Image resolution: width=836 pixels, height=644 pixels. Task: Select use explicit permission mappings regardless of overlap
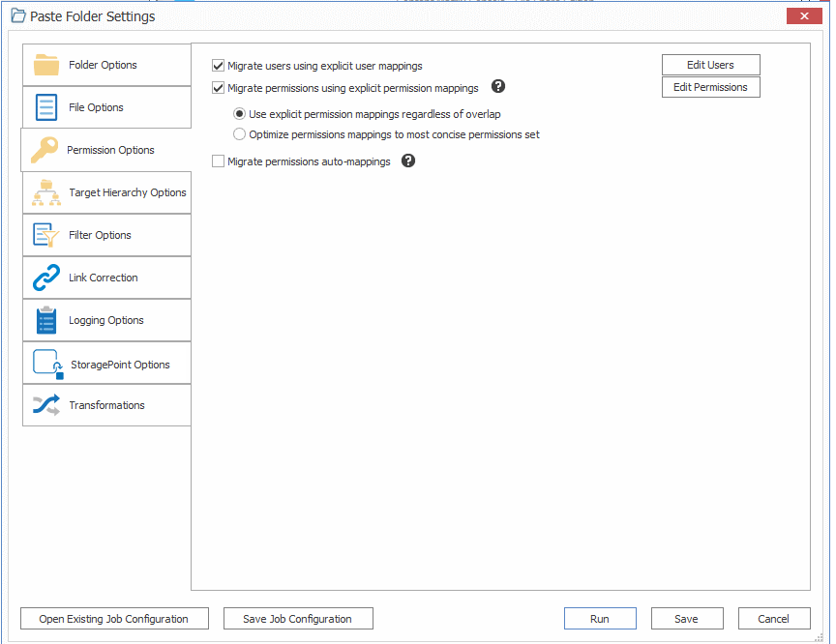pyautogui.click(x=239, y=114)
